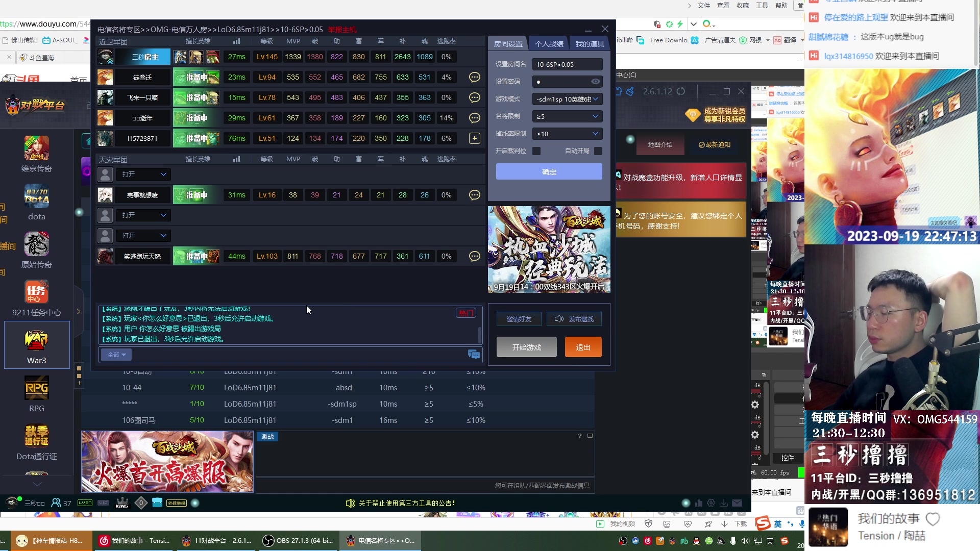Click 确定 to confirm room settings
The width and height of the screenshot is (980, 551).
tap(549, 172)
